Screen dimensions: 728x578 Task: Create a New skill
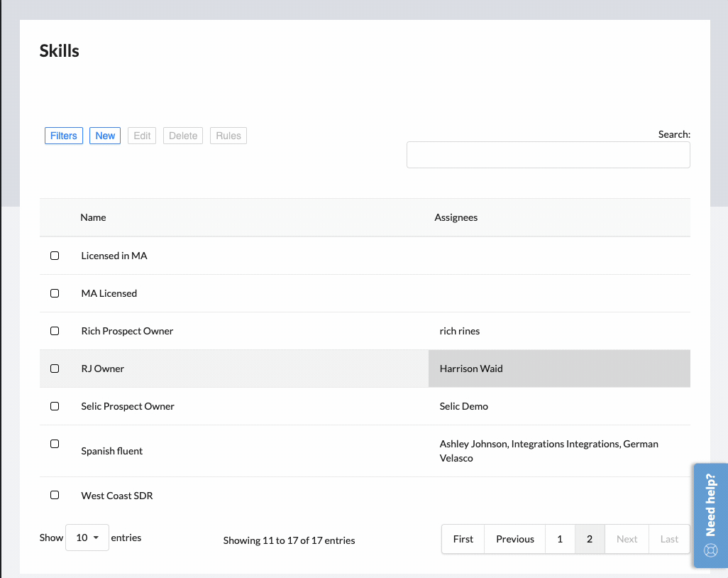point(105,136)
